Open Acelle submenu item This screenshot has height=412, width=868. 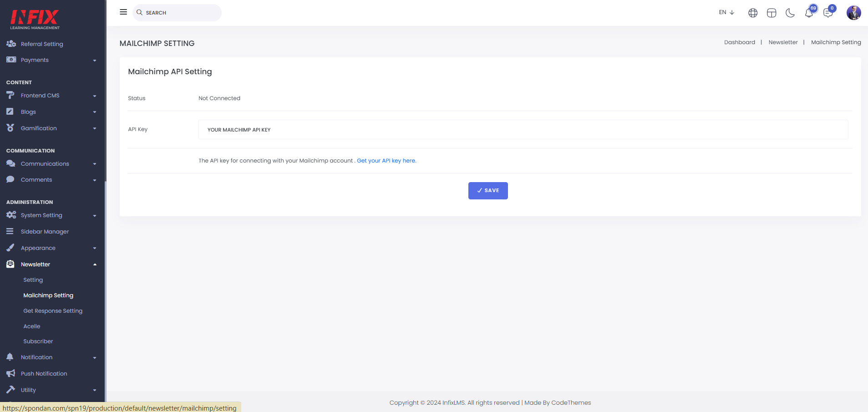pyautogui.click(x=32, y=326)
